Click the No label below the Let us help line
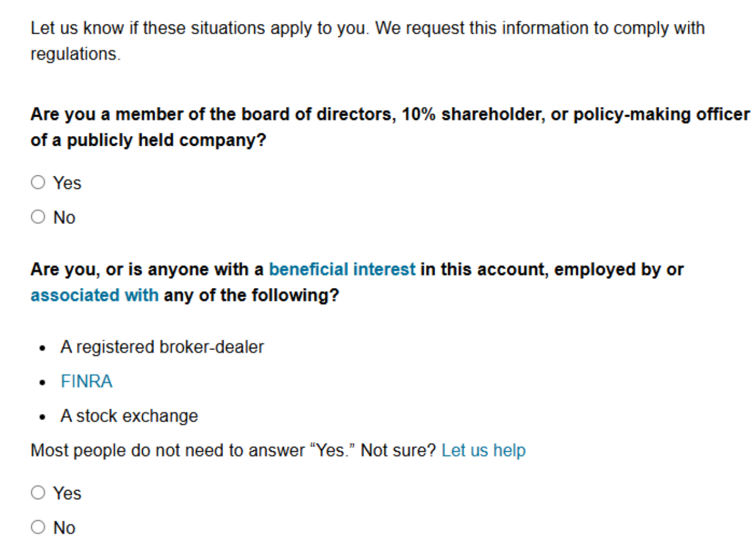Image resolution: width=756 pixels, height=539 pixels. tap(64, 528)
